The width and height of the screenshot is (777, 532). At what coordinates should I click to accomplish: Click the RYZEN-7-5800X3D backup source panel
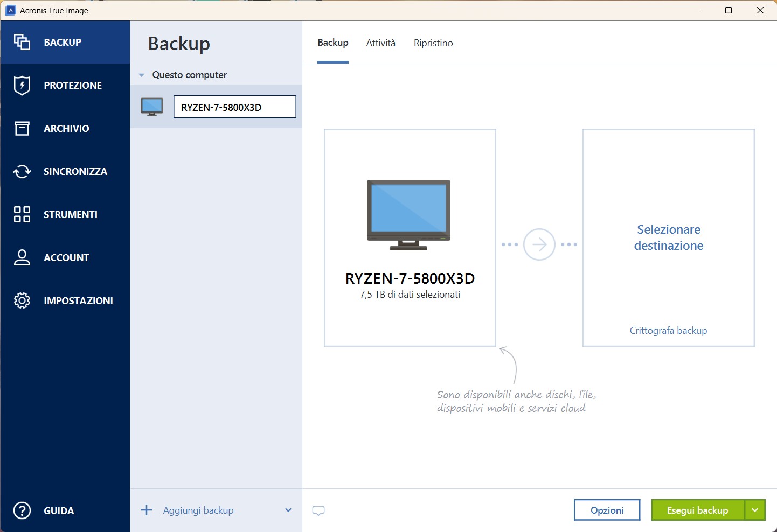click(410, 237)
